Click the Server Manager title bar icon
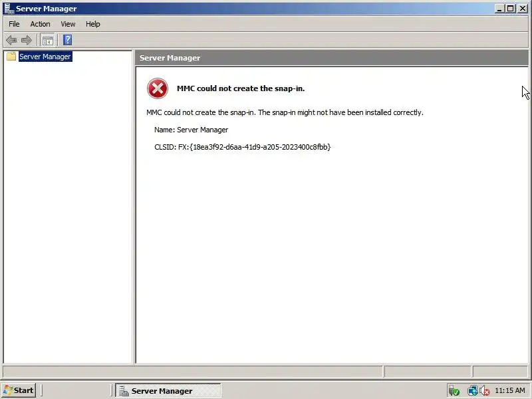 coord(9,9)
